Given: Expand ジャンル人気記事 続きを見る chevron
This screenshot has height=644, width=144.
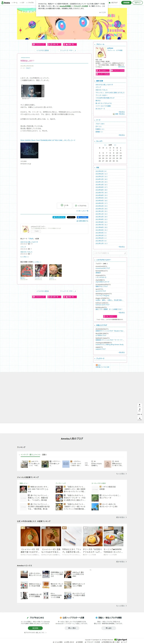Looking at the screenshot, I should [121, 517].
